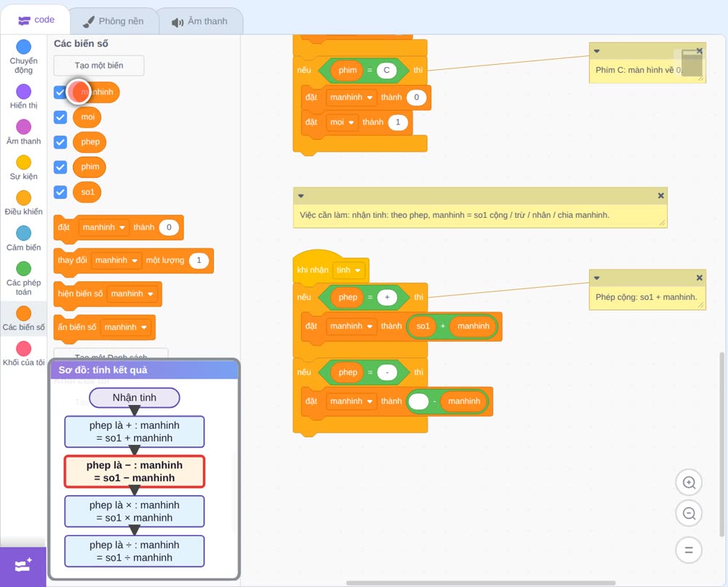The image size is (728, 587).
Task: Open the Âm thanh tab
Action: point(200,21)
